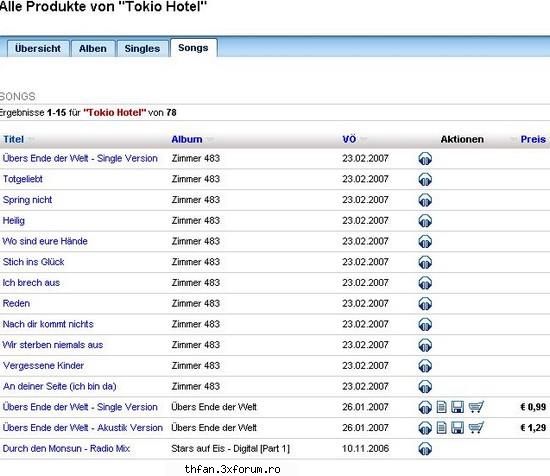Open document details icon for Akustik Version
The width and height of the screenshot is (550, 476).
(x=442, y=428)
